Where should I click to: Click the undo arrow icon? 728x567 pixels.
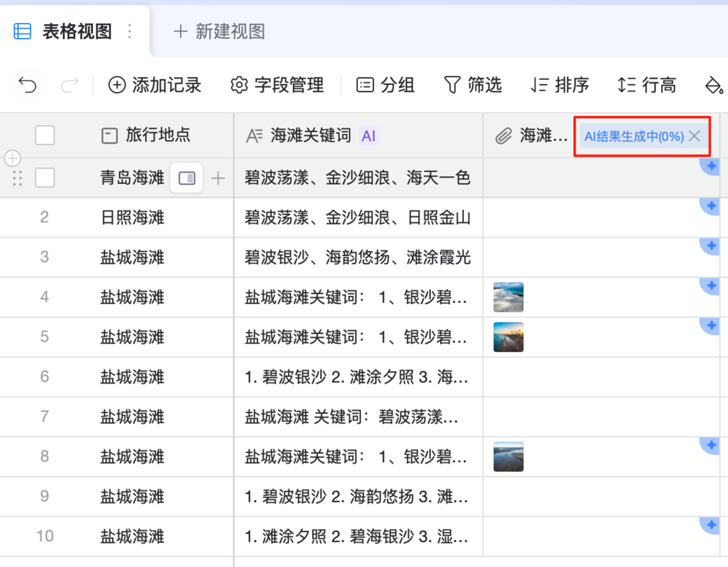[x=28, y=85]
